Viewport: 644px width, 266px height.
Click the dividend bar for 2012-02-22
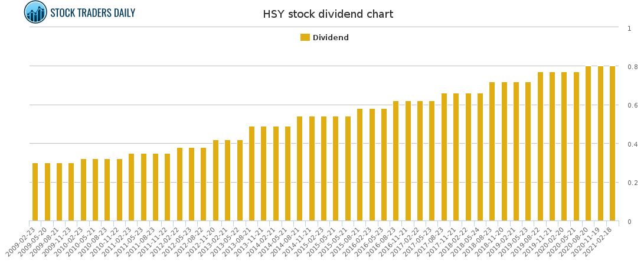point(179,184)
